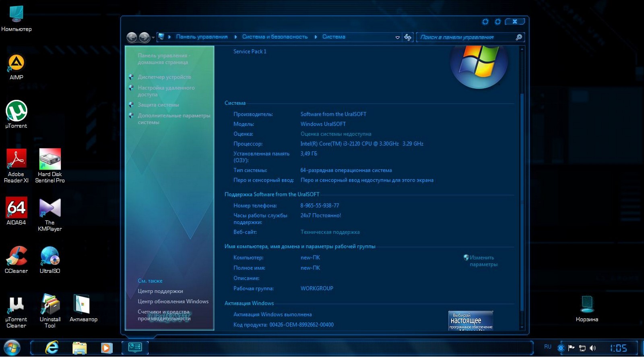The width and height of the screenshot is (644, 357).
Task: Open the Uninstall Tool shortcut
Action: coord(50,311)
